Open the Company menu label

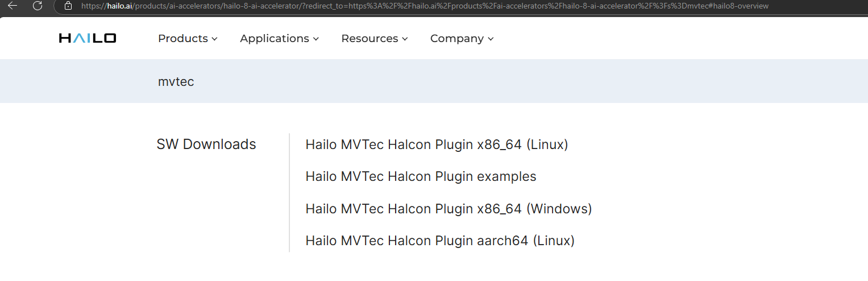pos(456,38)
